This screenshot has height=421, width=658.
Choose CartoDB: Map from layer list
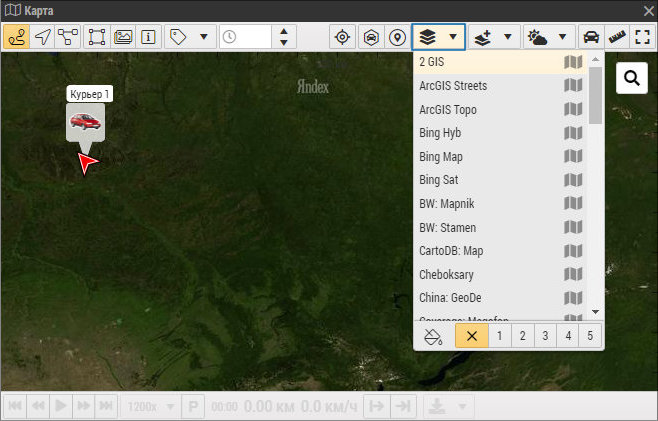pyautogui.click(x=499, y=251)
